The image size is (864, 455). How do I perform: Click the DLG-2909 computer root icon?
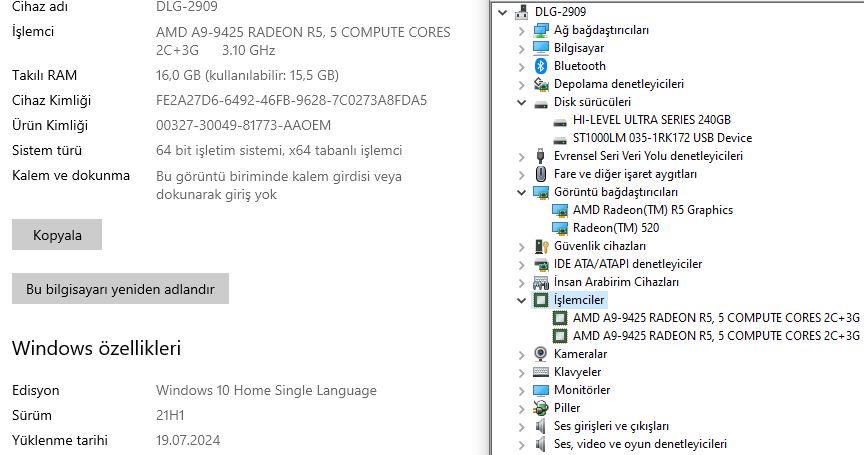click(521, 12)
